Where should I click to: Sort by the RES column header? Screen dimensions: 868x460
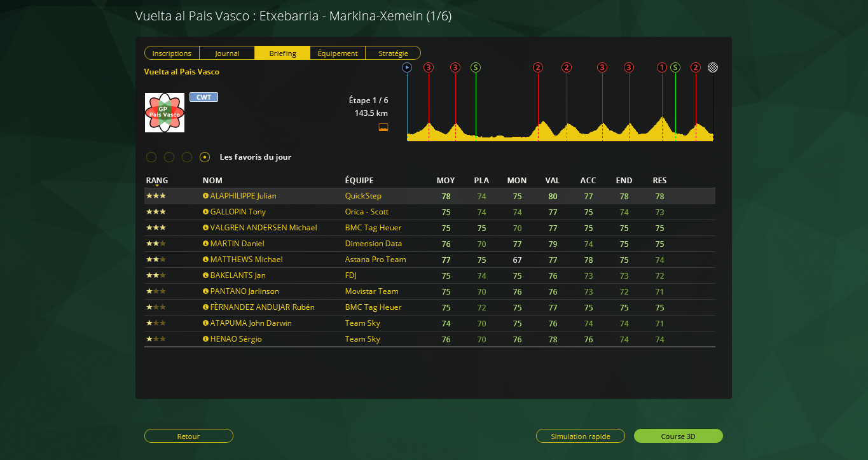point(659,181)
